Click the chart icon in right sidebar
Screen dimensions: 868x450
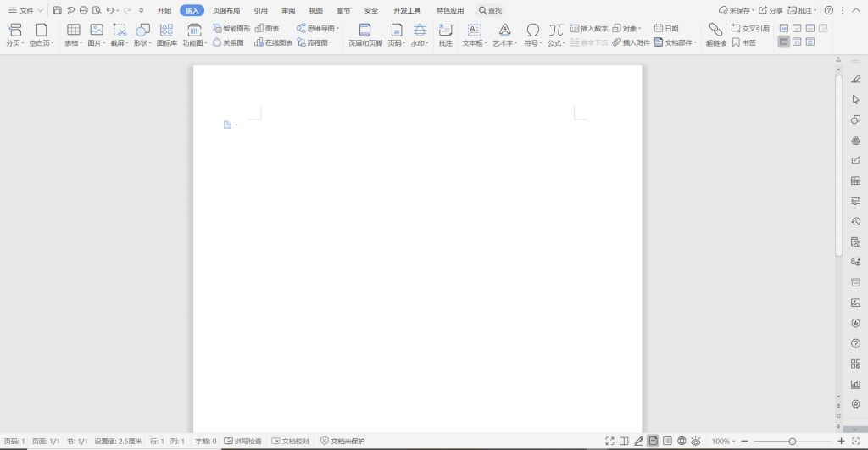click(x=856, y=384)
